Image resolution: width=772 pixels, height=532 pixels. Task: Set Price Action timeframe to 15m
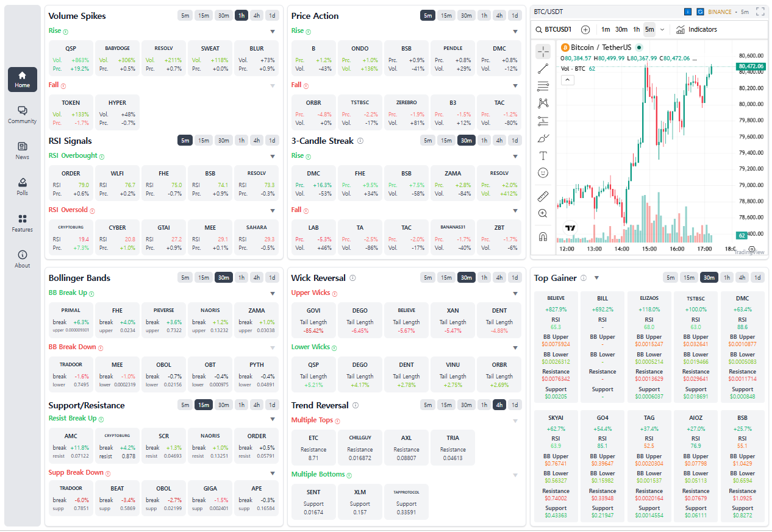point(446,16)
